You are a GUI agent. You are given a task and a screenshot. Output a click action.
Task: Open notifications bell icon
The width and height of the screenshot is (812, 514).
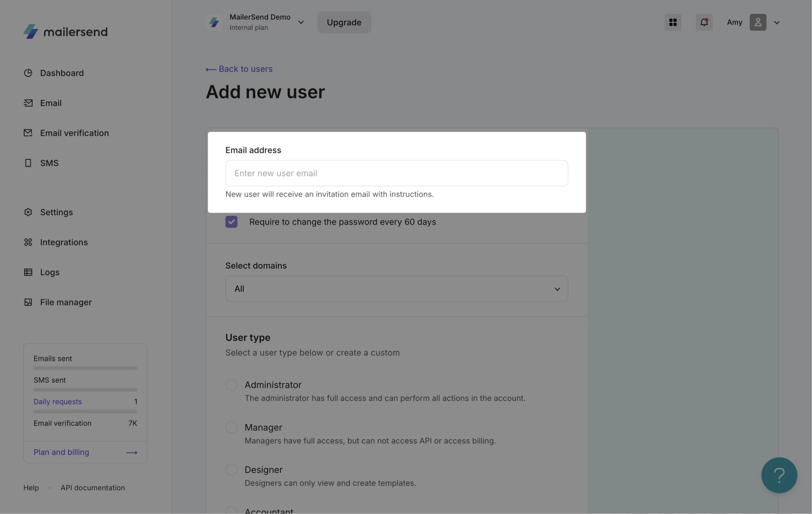coord(704,22)
